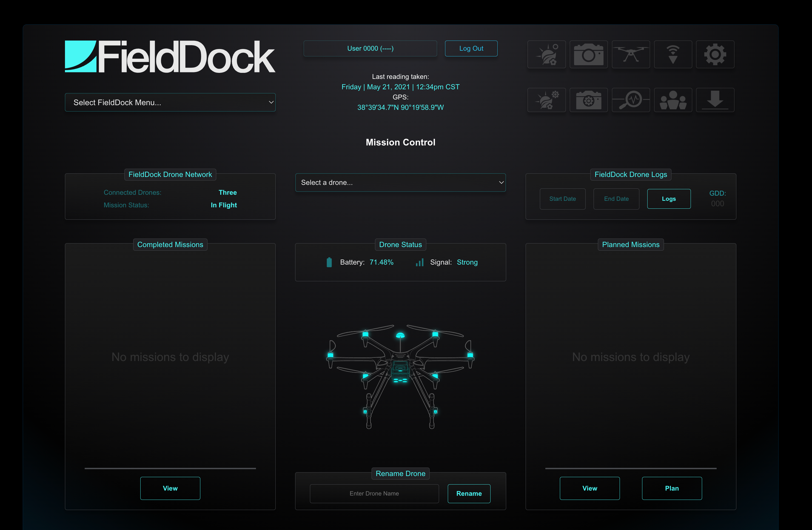This screenshot has width=812, height=530.
Task: Click the Plan button
Action: pyautogui.click(x=672, y=488)
